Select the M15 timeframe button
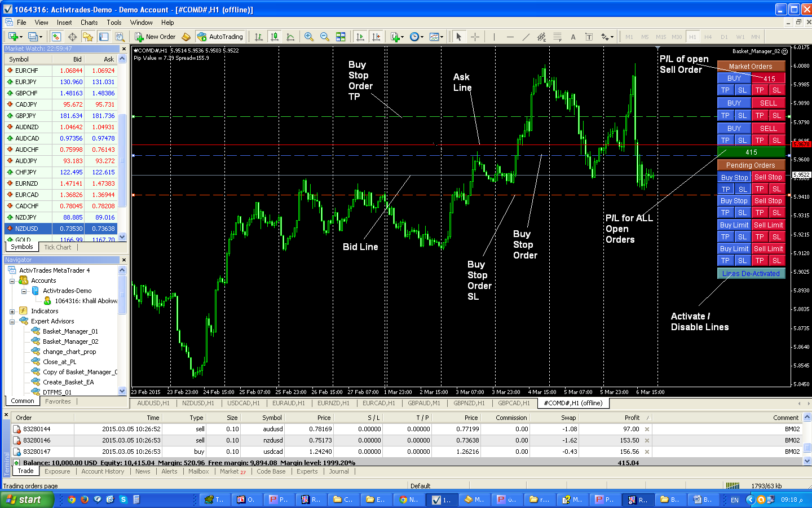The height and width of the screenshot is (508, 812). pyautogui.click(x=661, y=37)
